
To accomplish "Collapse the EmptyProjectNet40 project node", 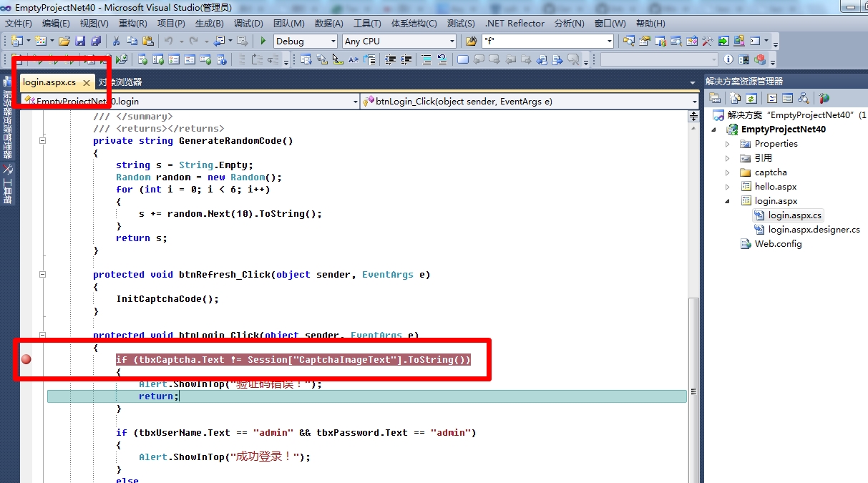I will [713, 130].
